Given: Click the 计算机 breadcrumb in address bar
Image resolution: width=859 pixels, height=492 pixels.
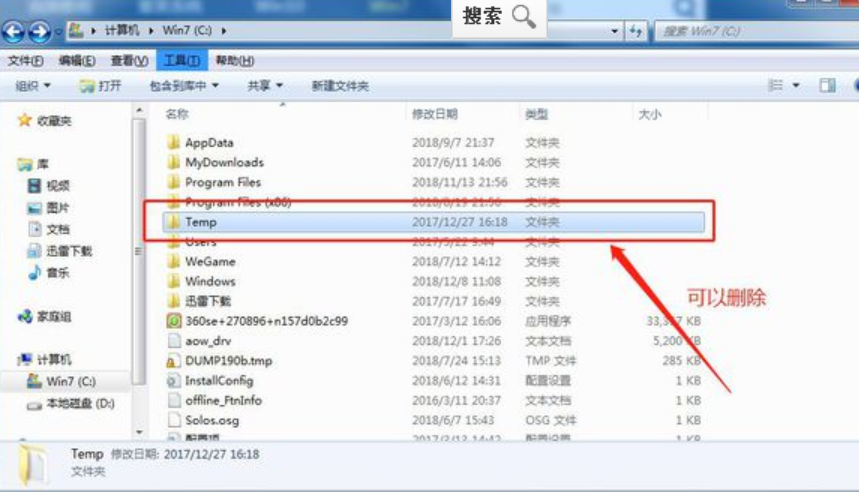Looking at the screenshot, I should point(122,30).
